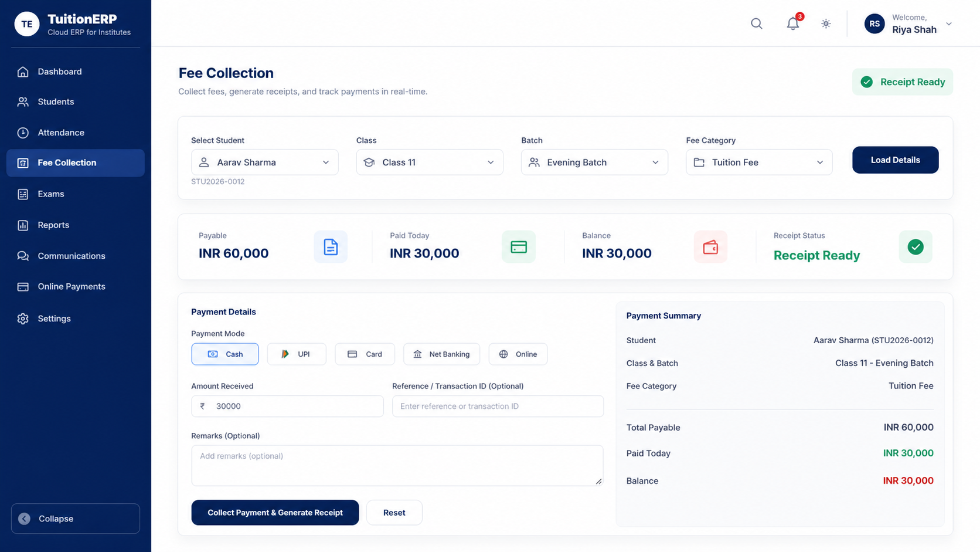Click the person icon in Select Student
This screenshot has height=552, width=980.
click(x=204, y=162)
